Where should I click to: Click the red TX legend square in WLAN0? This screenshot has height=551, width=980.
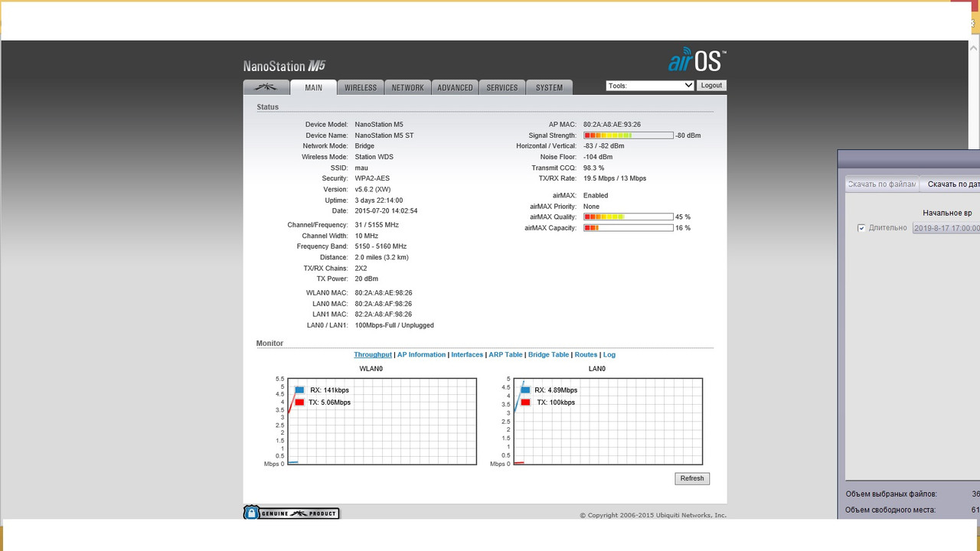pyautogui.click(x=299, y=402)
